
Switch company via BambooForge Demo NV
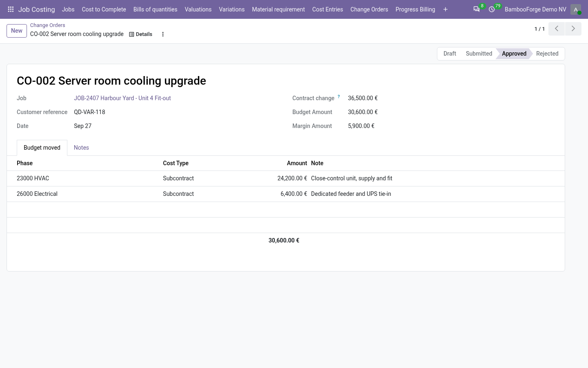[x=535, y=9]
